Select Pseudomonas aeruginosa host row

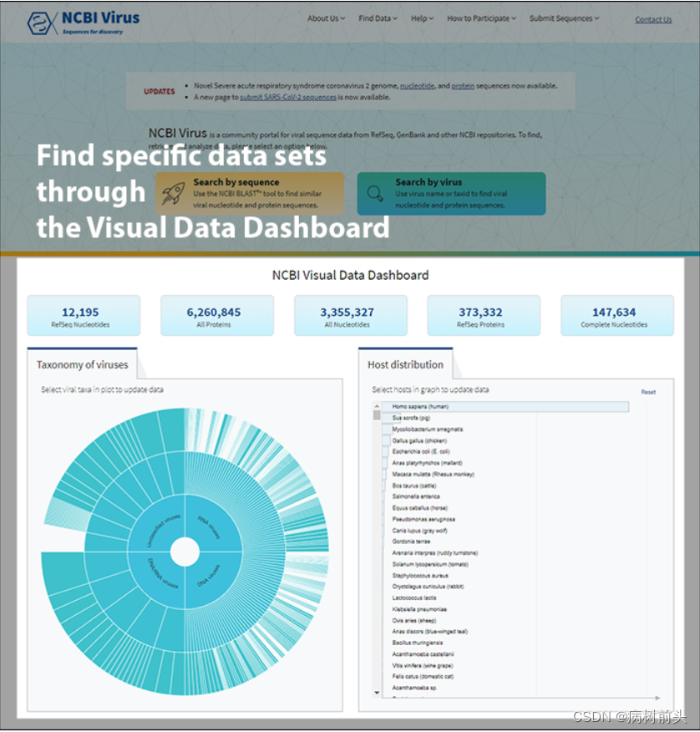click(424, 519)
